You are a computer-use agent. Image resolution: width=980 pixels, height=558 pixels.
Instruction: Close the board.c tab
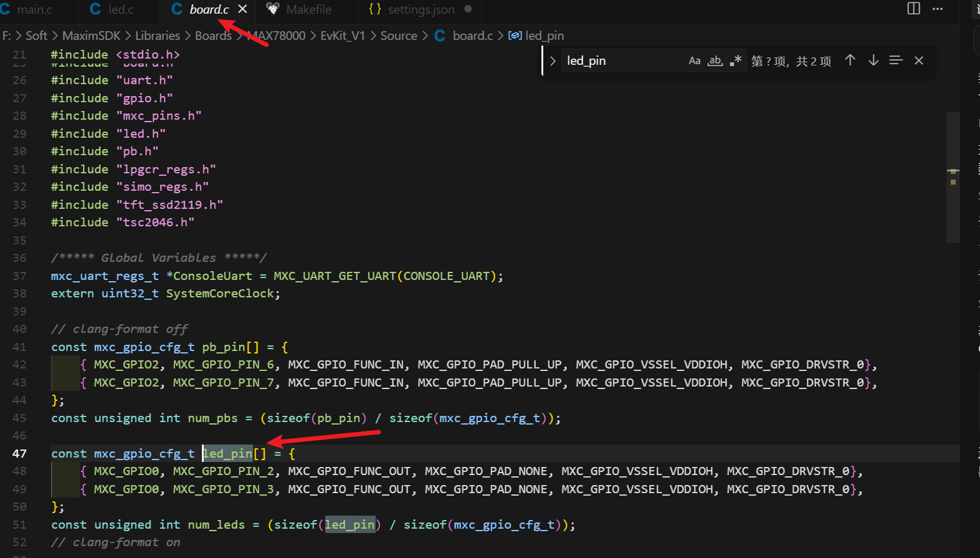243,9
